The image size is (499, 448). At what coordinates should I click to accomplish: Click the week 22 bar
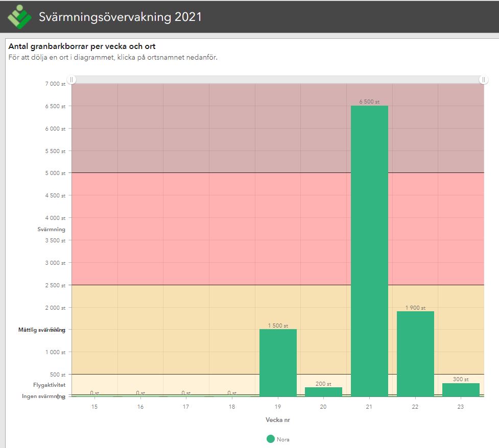click(x=415, y=354)
